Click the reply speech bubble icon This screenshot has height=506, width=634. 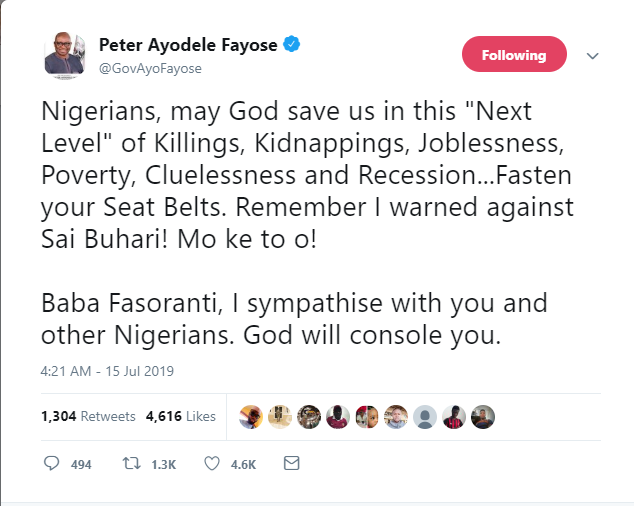coord(52,464)
